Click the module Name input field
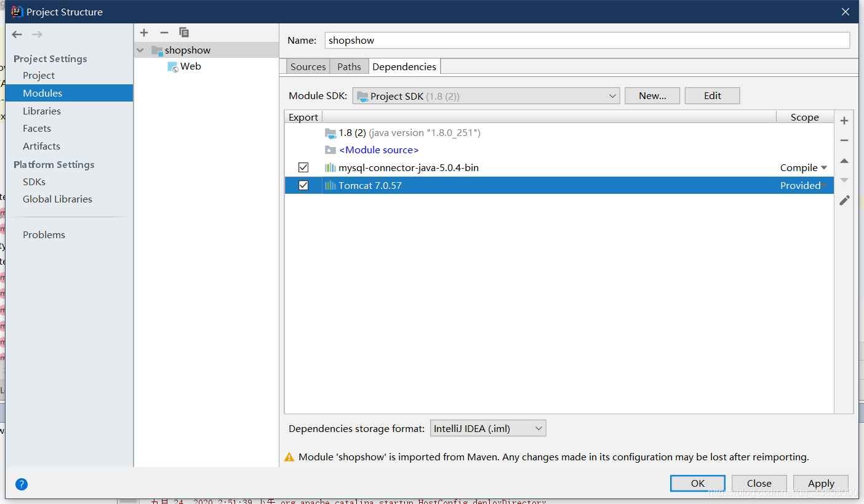Viewport: 864px width, 504px height. pyautogui.click(x=587, y=40)
